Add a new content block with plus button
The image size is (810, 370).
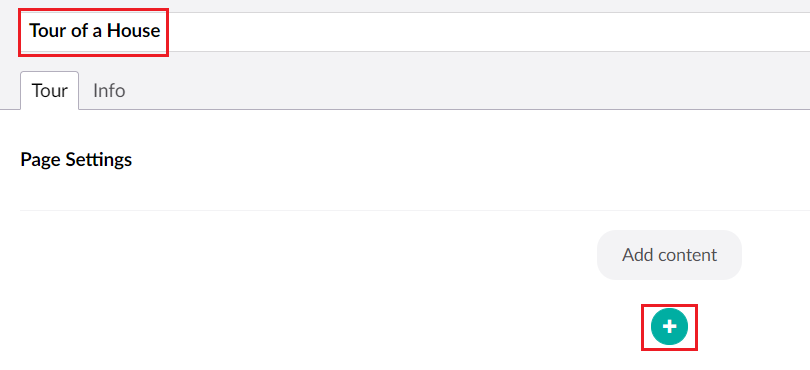pos(669,327)
